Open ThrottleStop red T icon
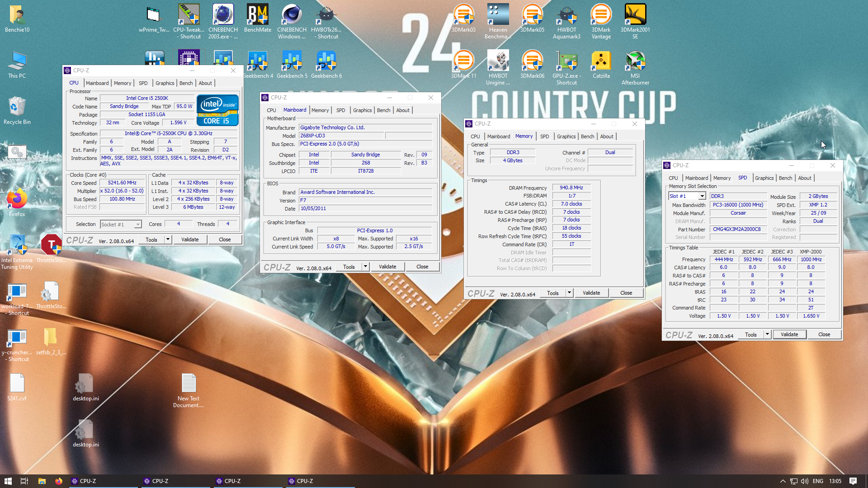Viewport: 868px width, 488px height. click(x=51, y=245)
